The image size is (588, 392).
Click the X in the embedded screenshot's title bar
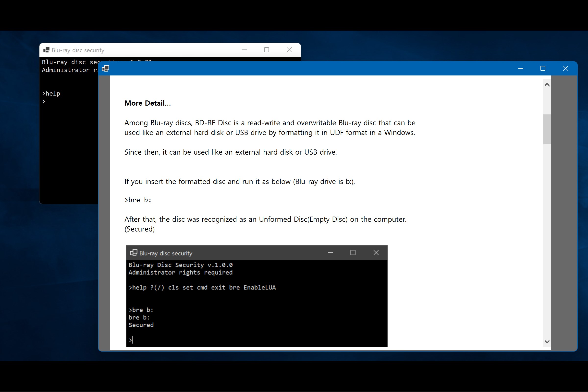pyautogui.click(x=376, y=253)
